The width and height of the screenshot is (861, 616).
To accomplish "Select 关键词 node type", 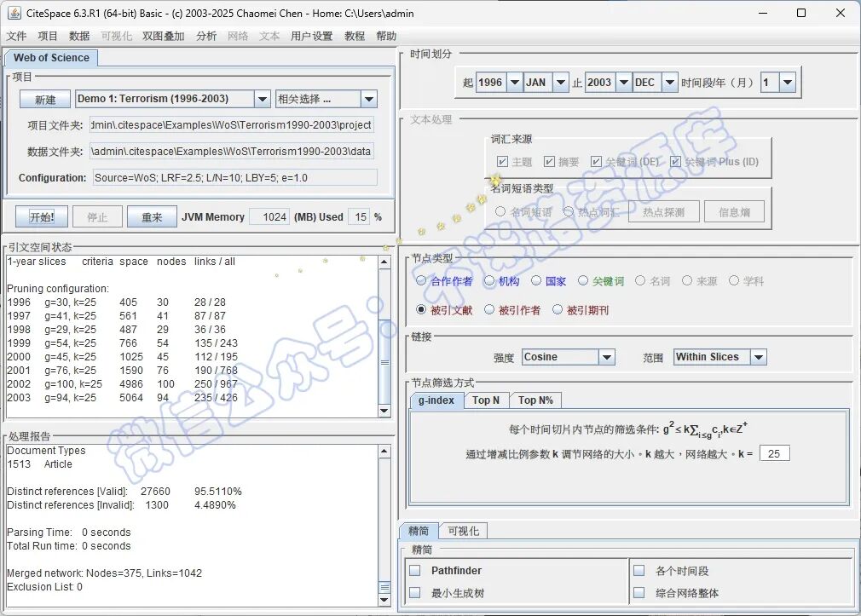I will (583, 280).
